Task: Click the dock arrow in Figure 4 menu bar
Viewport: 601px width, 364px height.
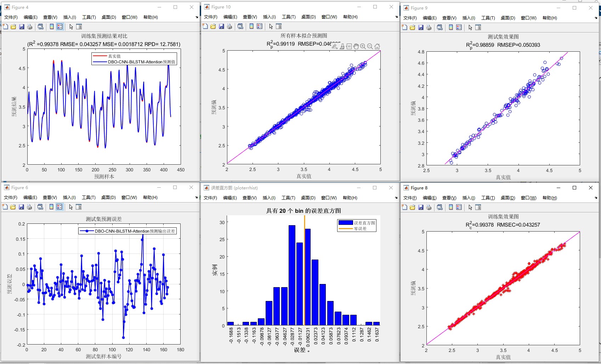Action: coord(197,17)
